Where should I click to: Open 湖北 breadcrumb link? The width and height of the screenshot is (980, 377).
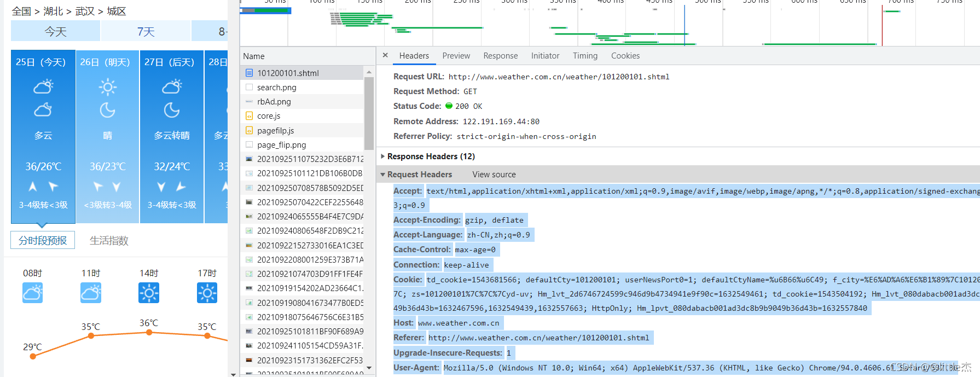coord(53,11)
